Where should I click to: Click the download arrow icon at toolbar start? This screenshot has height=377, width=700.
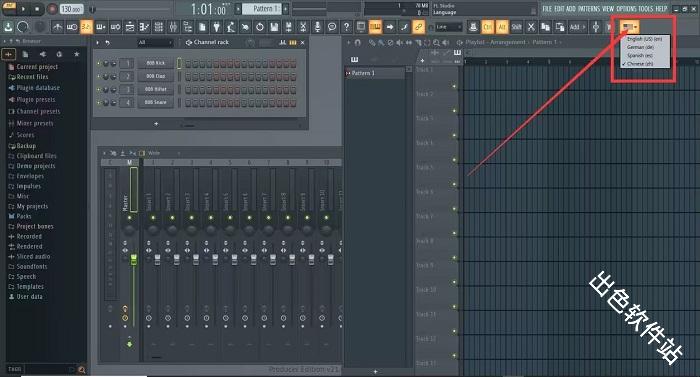(8, 27)
